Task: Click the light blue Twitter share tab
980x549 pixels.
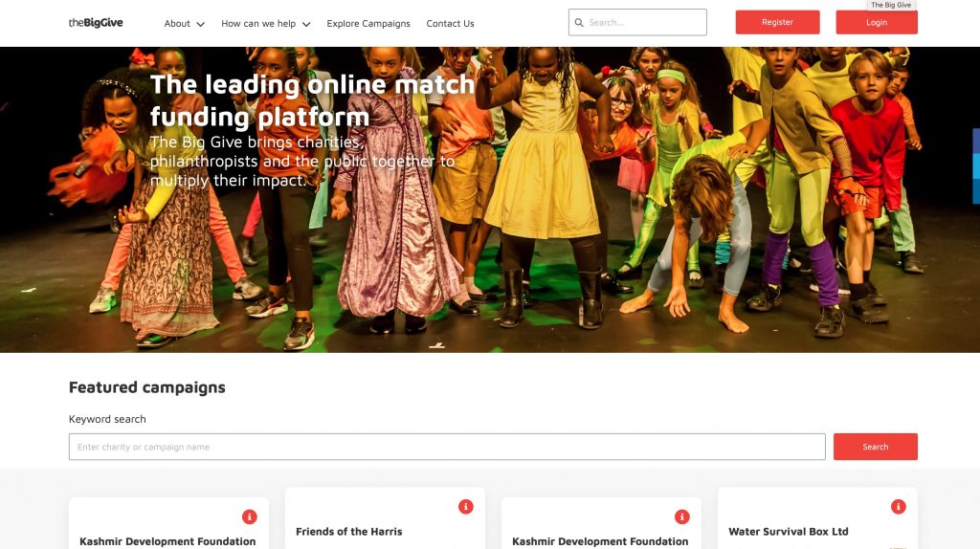Action: [x=975, y=165]
